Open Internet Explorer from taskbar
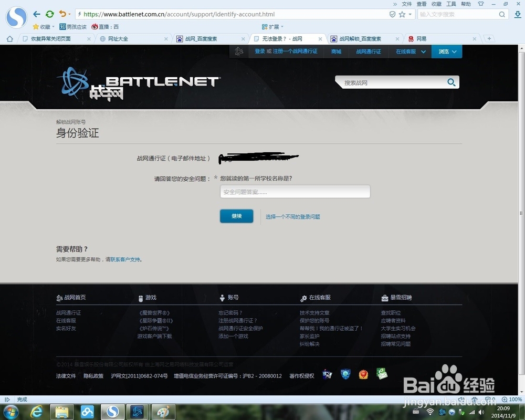 (36, 412)
